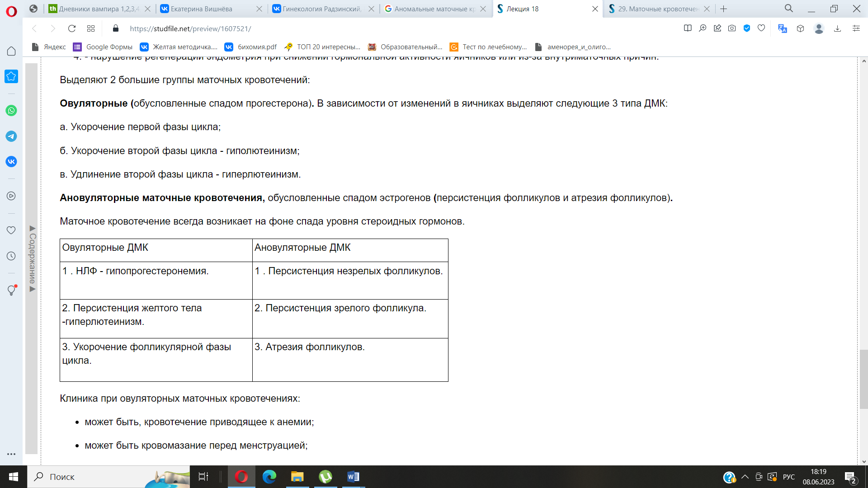Open the ad blocker shield icon

tap(747, 28)
